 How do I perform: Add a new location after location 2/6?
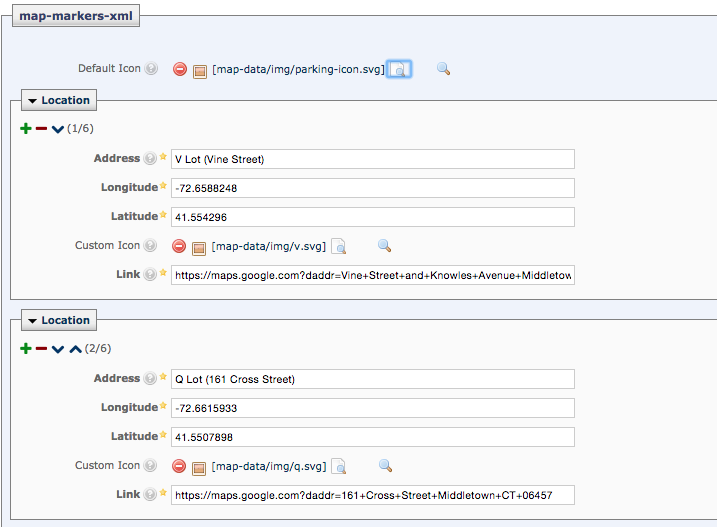(26, 349)
